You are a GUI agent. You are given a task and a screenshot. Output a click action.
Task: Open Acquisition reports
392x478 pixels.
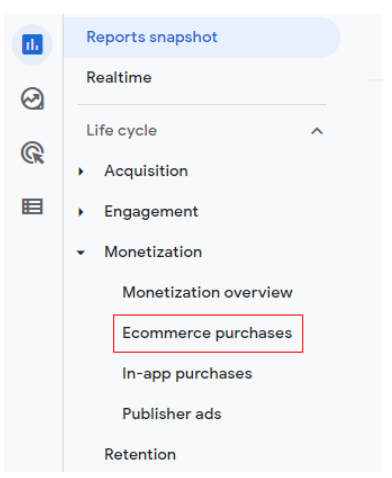click(146, 171)
